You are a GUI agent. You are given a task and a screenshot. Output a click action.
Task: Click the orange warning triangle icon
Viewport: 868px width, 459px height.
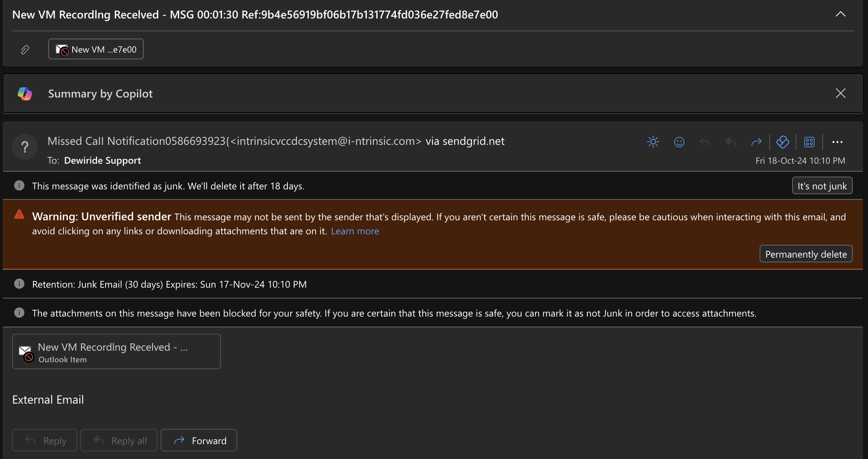[x=19, y=214]
